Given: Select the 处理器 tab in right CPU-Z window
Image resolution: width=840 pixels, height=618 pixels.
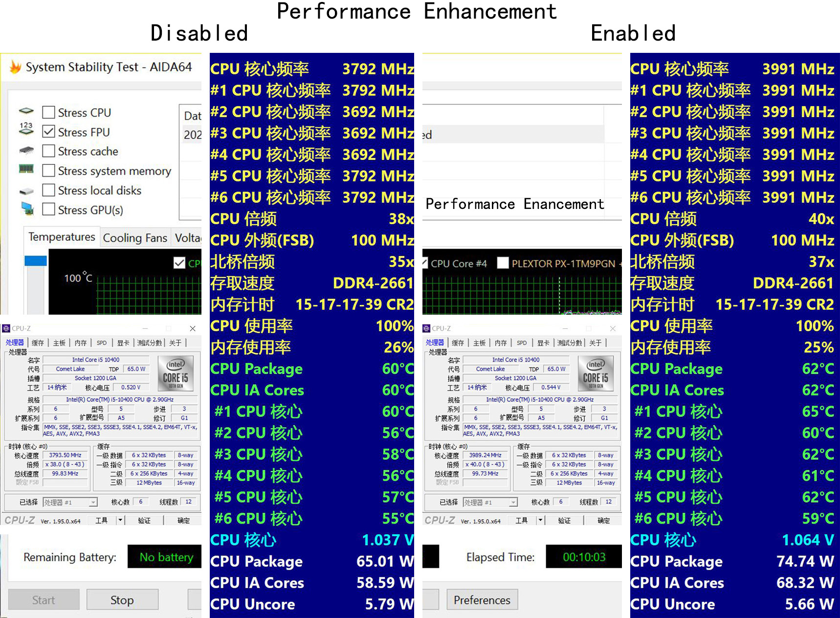Looking at the screenshot, I should [x=435, y=343].
